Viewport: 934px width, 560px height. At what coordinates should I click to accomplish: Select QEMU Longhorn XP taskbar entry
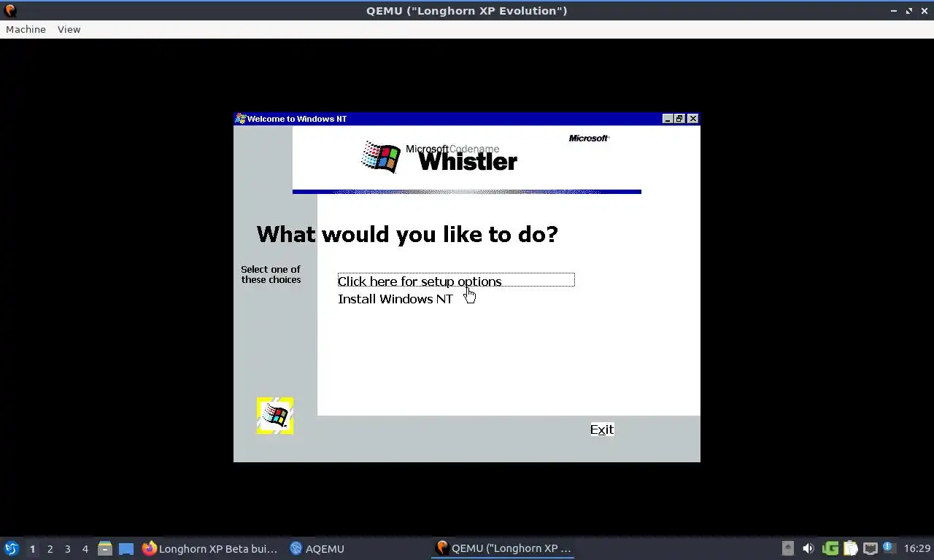[x=503, y=548]
